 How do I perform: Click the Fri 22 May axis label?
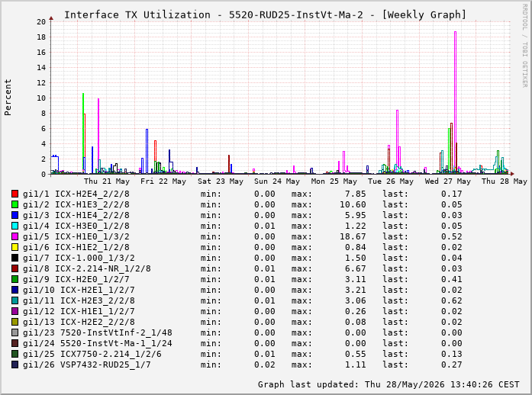(x=163, y=181)
